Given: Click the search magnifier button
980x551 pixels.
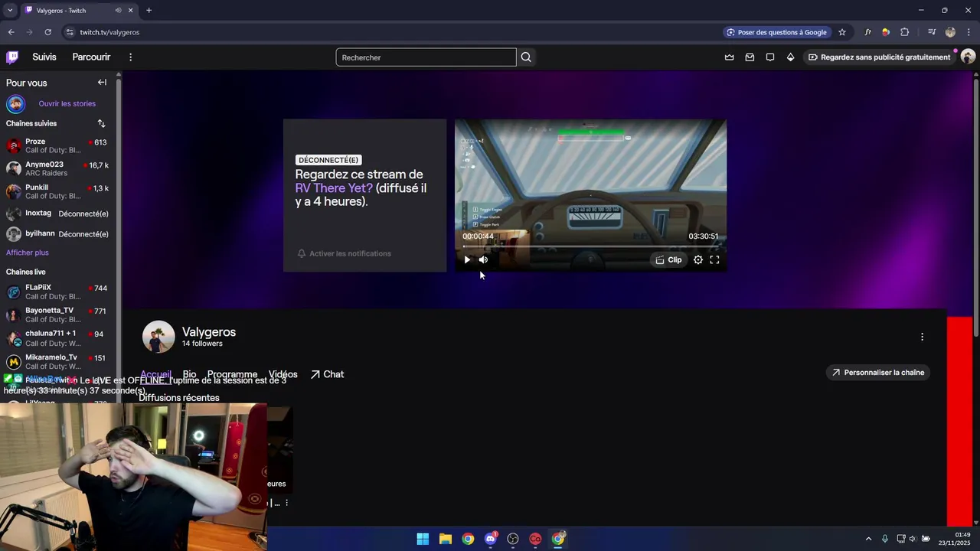Looking at the screenshot, I should 526,57.
